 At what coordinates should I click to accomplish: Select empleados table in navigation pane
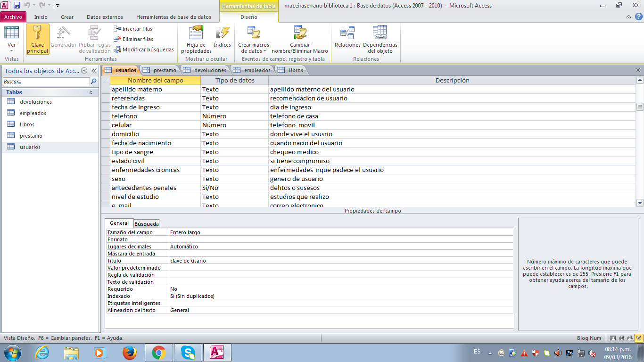(33, 113)
